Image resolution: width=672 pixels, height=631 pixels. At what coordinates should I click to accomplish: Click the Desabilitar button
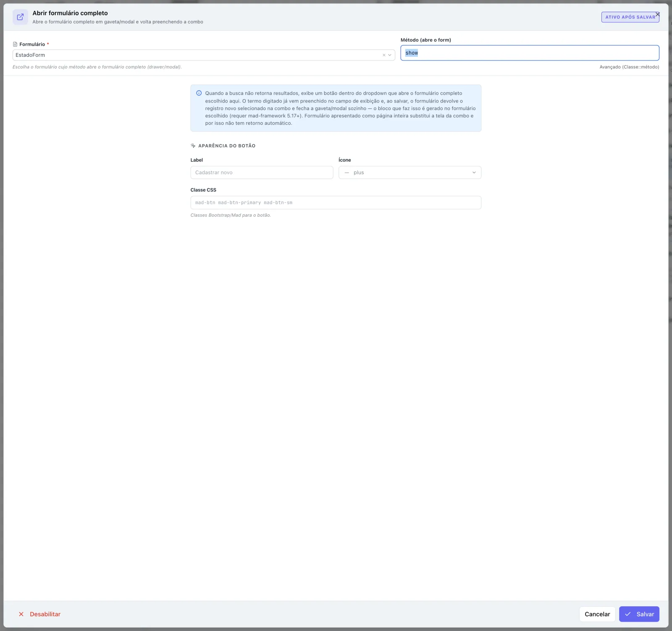coord(39,614)
